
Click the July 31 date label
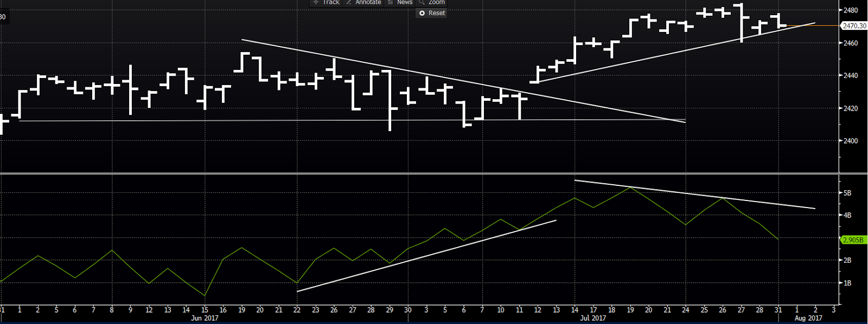coord(778,310)
